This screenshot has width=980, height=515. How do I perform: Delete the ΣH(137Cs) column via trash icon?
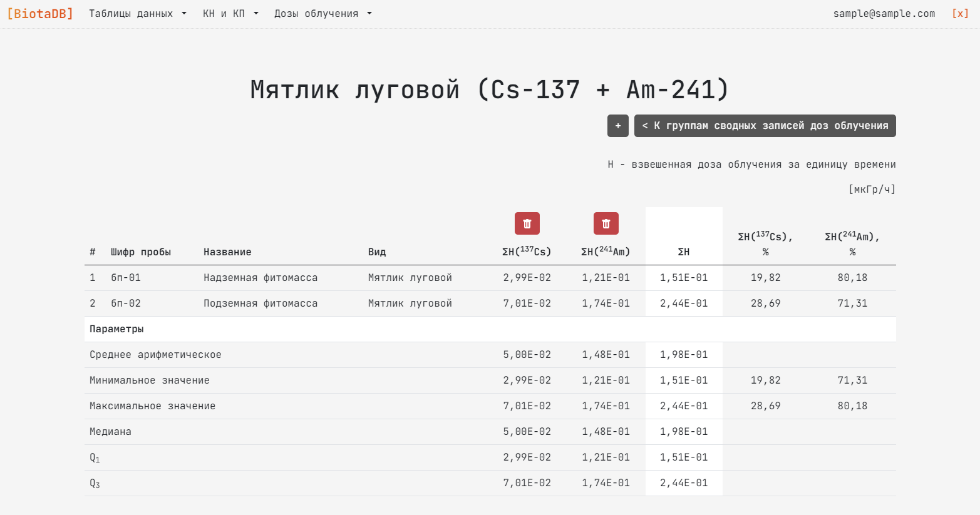tap(527, 223)
